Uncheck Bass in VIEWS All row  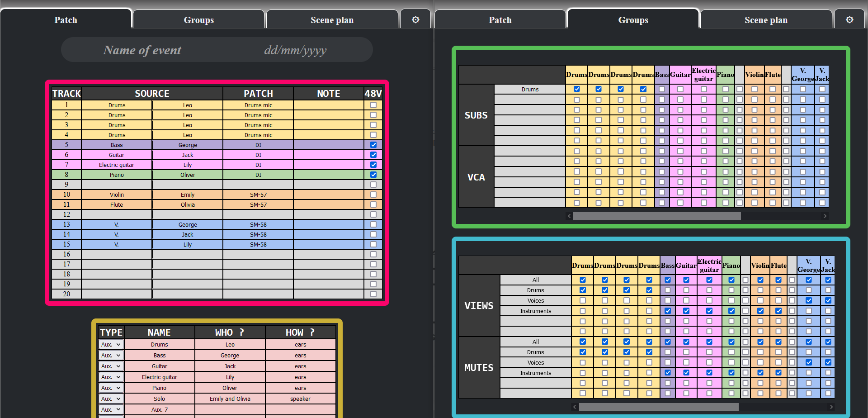(x=668, y=280)
